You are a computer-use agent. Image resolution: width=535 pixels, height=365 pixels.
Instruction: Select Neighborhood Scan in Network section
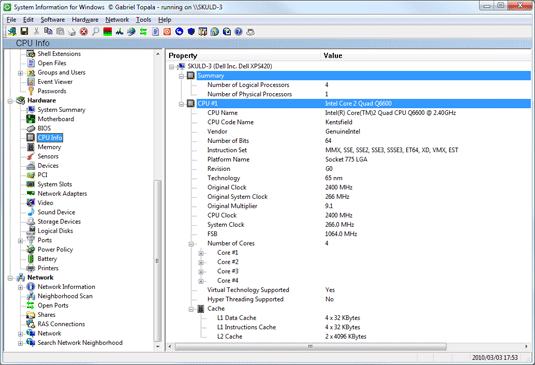[x=65, y=296]
